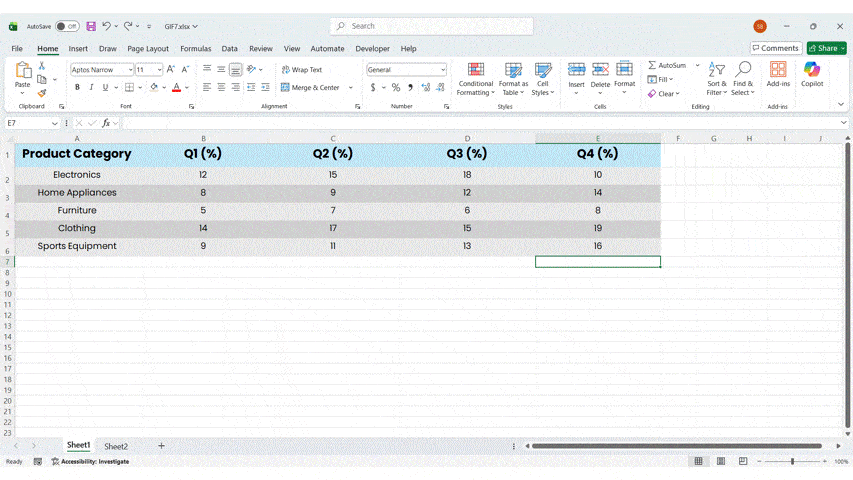Decrease decimal places
This screenshot has width=853, height=480.
(x=440, y=88)
